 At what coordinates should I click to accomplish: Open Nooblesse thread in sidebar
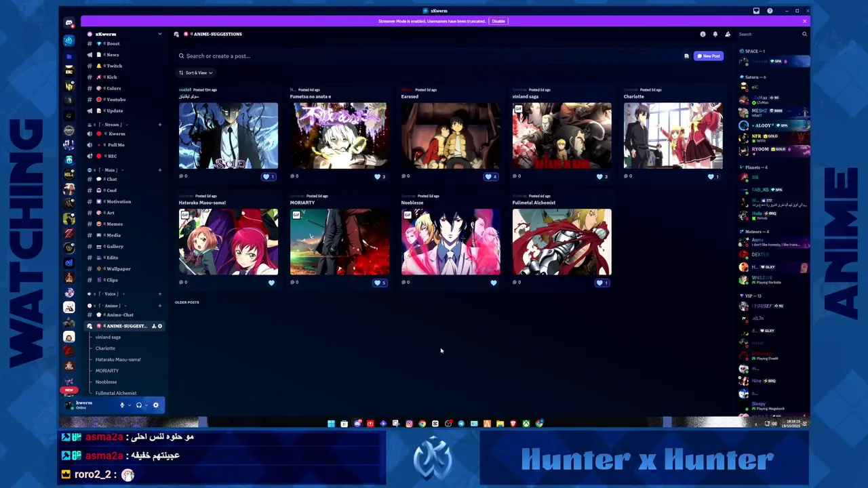click(106, 382)
